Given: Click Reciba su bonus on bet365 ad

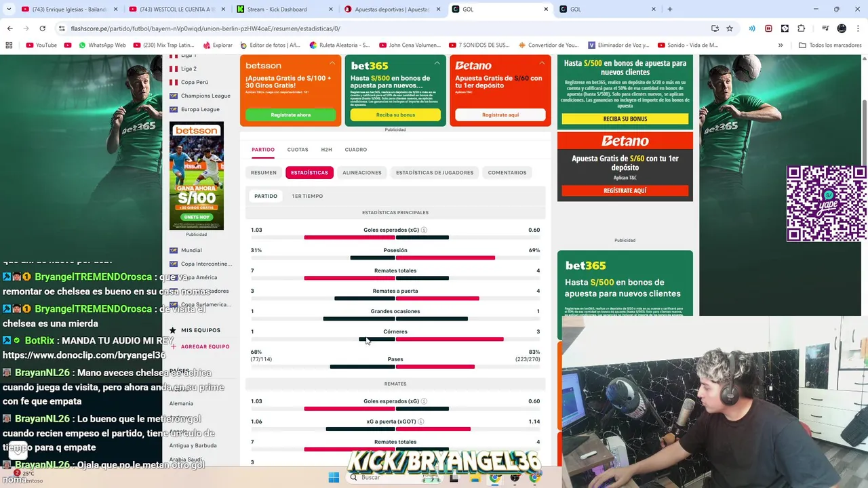Looking at the screenshot, I should pyautogui.click(x=395, y=115).
